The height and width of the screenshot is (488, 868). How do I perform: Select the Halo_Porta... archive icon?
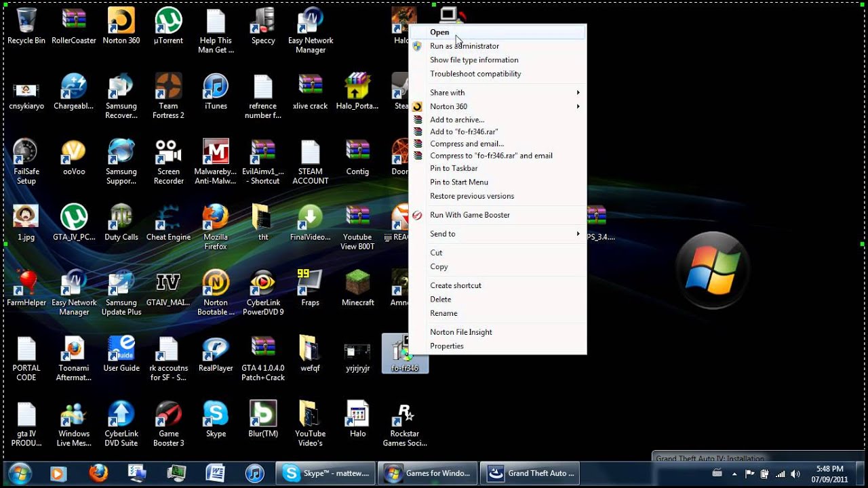[x=357, y=92]
